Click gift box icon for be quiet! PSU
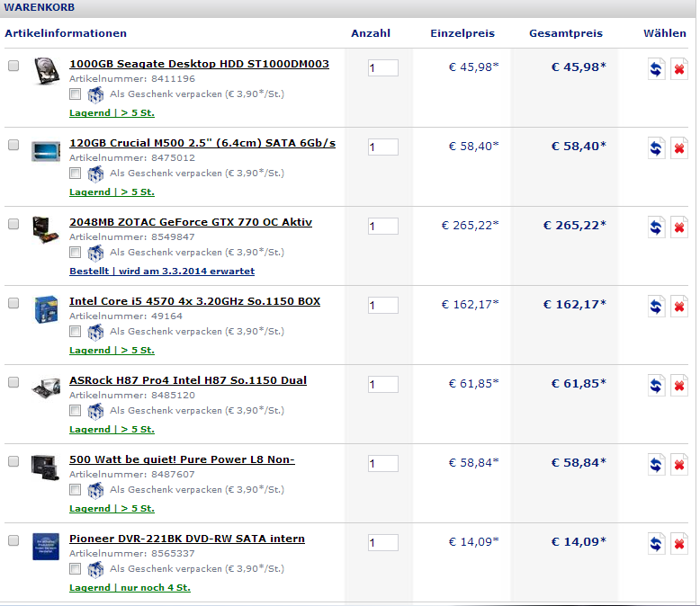The width and height of the screenshot is (700, 606). [x=95, y=490]
